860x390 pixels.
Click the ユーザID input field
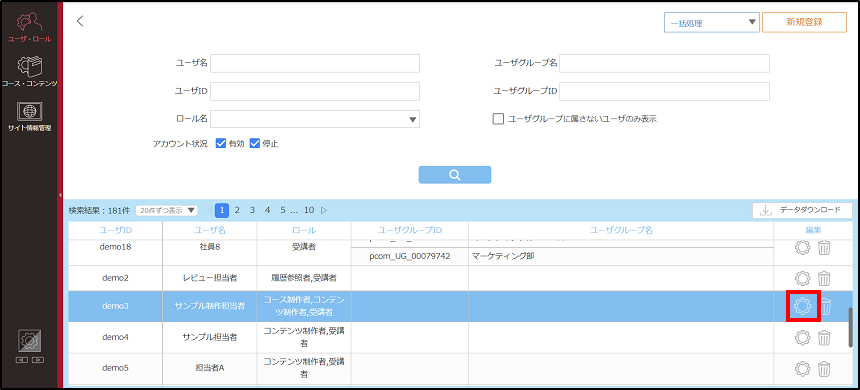(315, 91)
